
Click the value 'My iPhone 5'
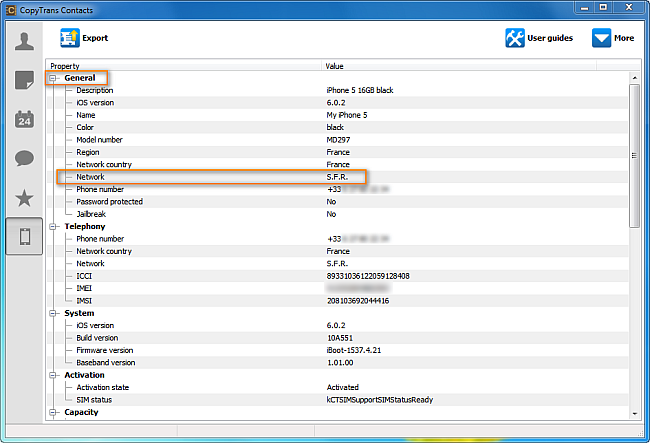[x=347, y=115]
